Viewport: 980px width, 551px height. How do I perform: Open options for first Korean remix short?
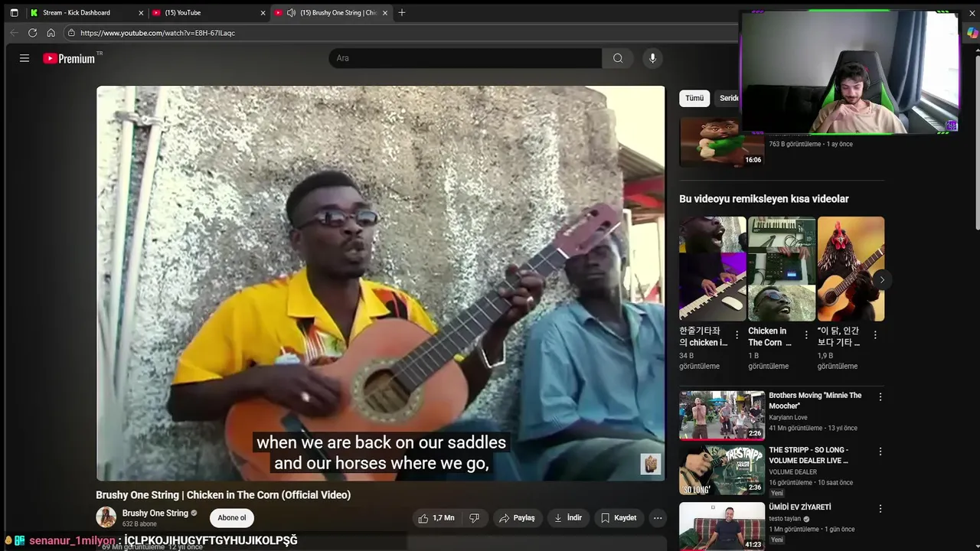[737, 334]
